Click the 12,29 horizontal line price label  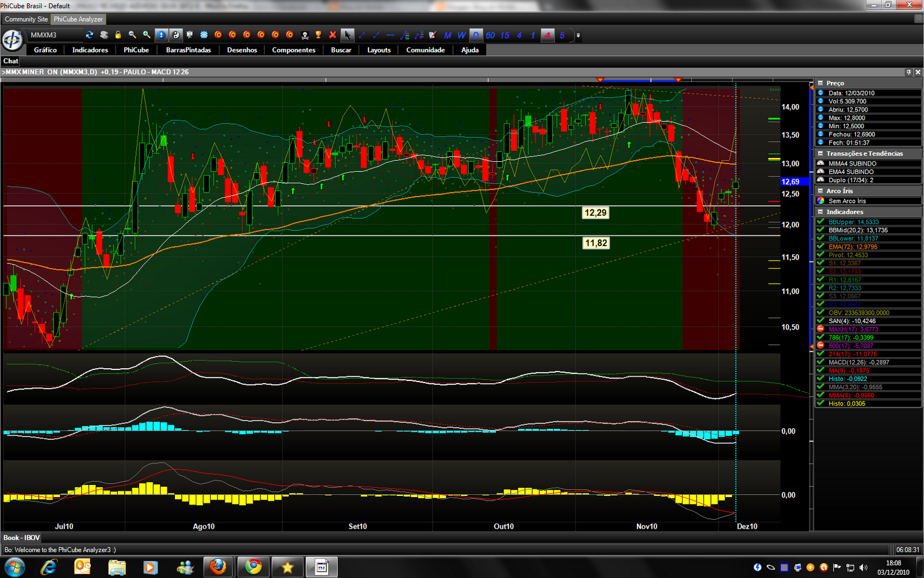pyautogui.click(x=595, y=213)
